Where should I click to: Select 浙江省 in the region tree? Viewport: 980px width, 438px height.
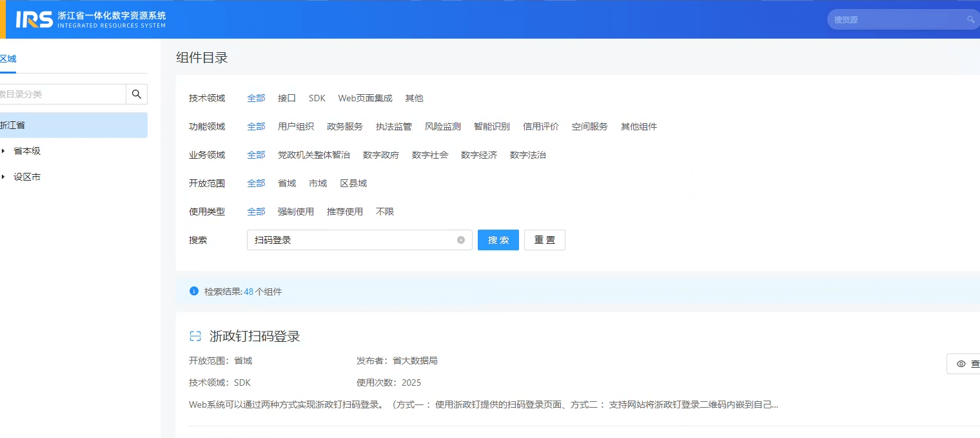point(13,125)
